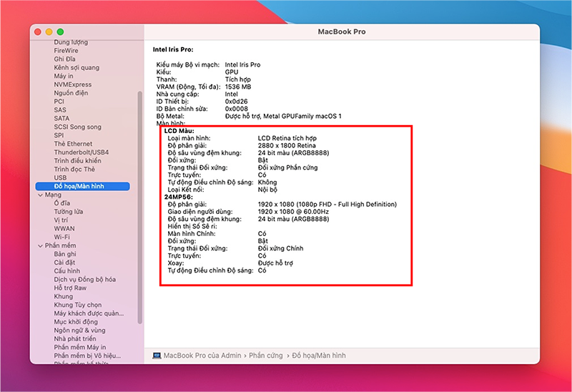572x392 pixels.
Task: Select SAS in sidebar
Action: pyautogui.click(x=60, y=110)
